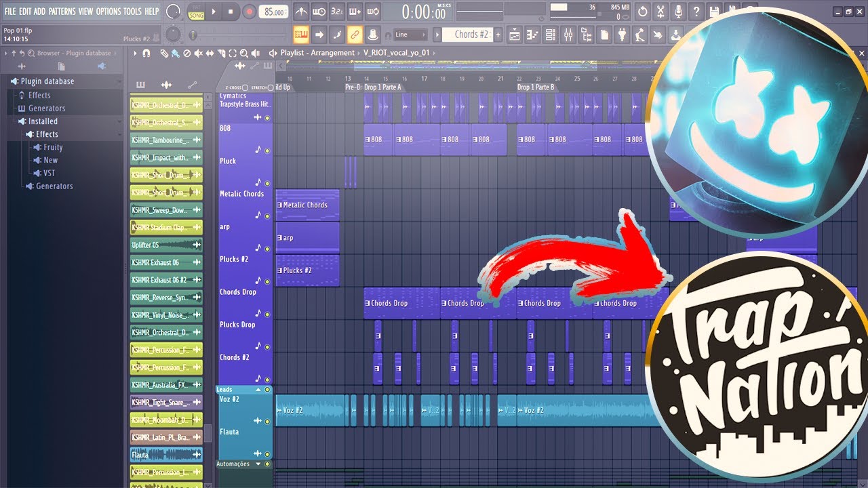Click the save project floppy icon
Viewport: 868px width, 488px height.
pyautogui.click(x=713, y=12)
